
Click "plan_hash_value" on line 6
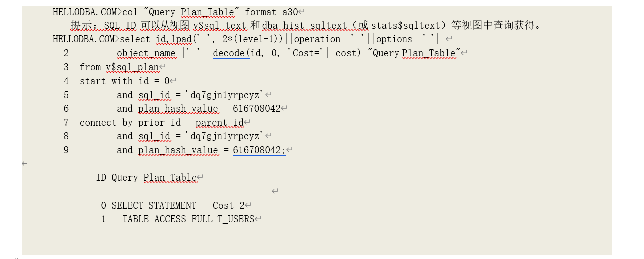point(178,109)
